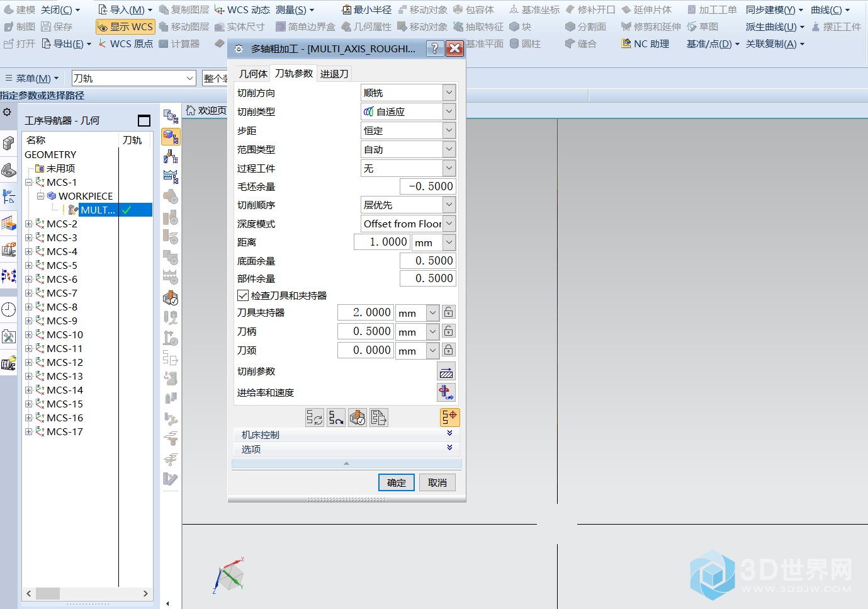
Task: Expand the 机床控制 section
Action: (x=347, y=435)
